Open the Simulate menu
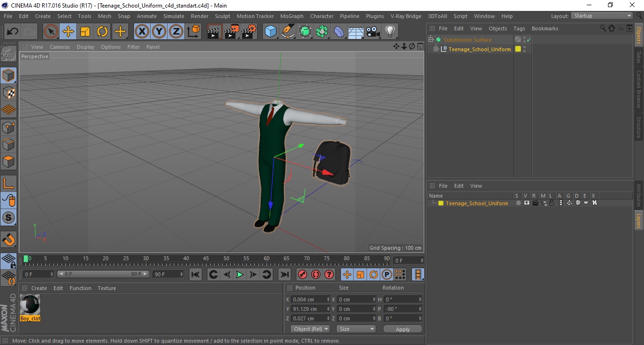The image size is (644, 345). [x=174, y=16]
